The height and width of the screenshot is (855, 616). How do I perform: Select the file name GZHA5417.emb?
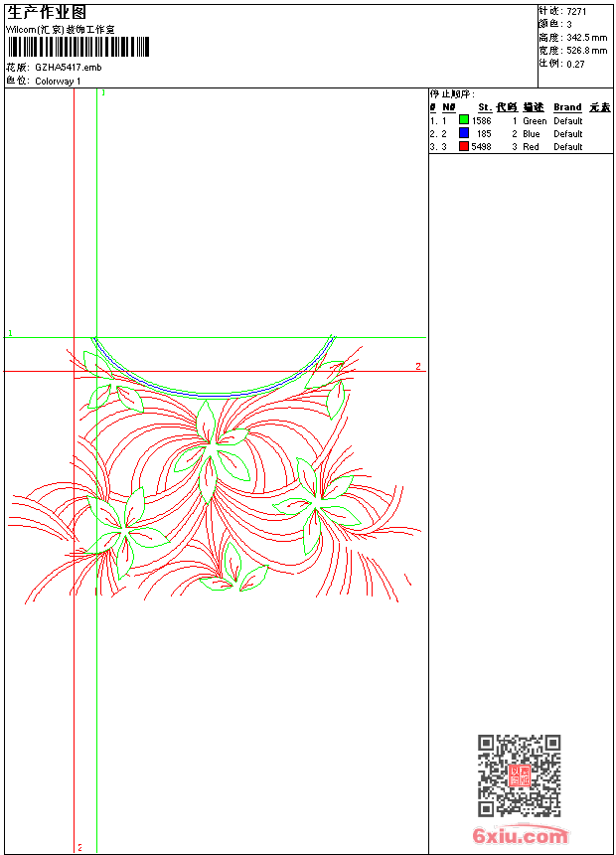point(69,68)
